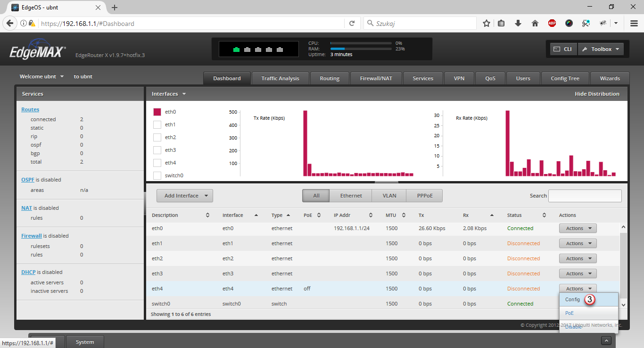Open the browser hamburger menu
Screen dimensions: 644x348
coord(634,23)
